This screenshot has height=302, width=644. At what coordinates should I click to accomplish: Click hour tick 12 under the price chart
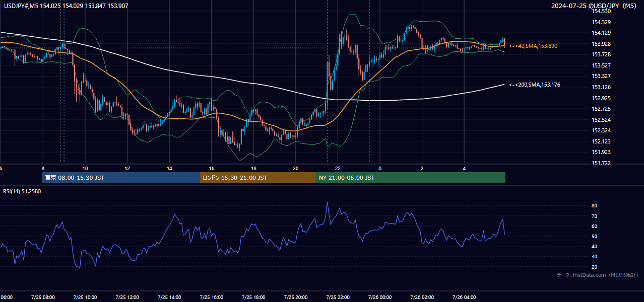click(127, 168)
